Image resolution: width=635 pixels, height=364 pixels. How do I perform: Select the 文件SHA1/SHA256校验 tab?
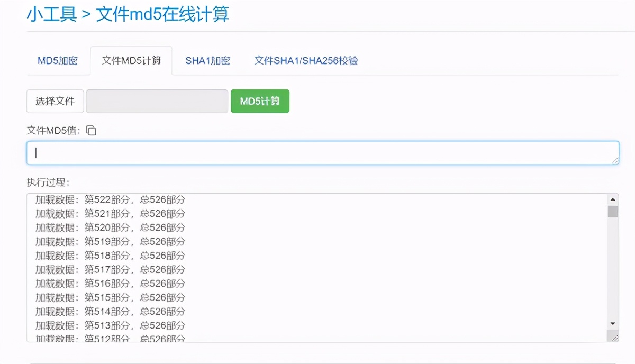pos(306,61)
